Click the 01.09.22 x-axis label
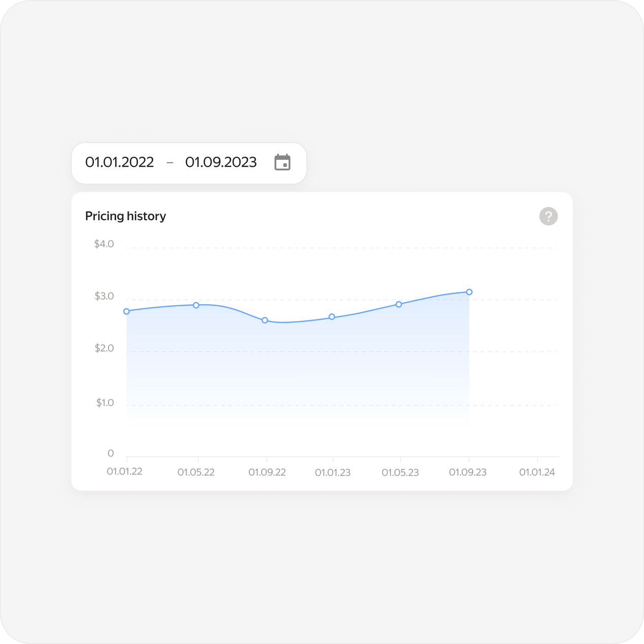This screenshot has height=644, width=644. (x=267, y=473)
